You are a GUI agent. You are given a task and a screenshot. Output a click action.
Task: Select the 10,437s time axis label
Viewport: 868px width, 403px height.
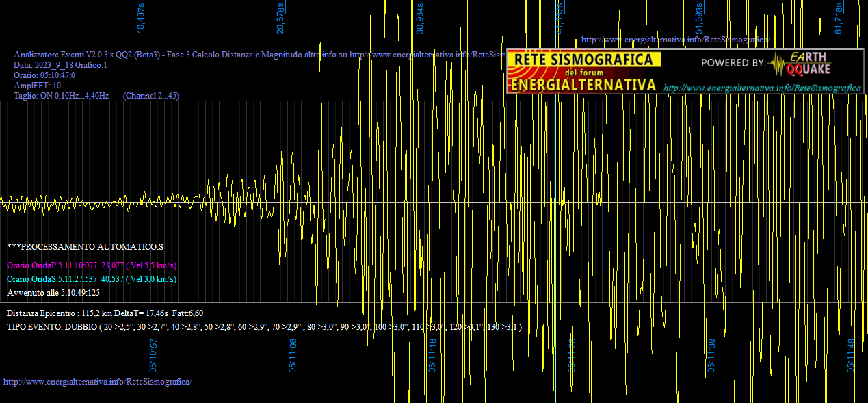[141, 18]
